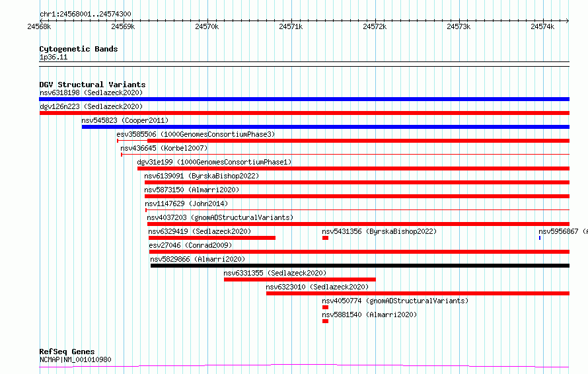This screenshot has width=588, height=374.
Task: Click the RefSeq Genes track title
Action: (67, 352)
